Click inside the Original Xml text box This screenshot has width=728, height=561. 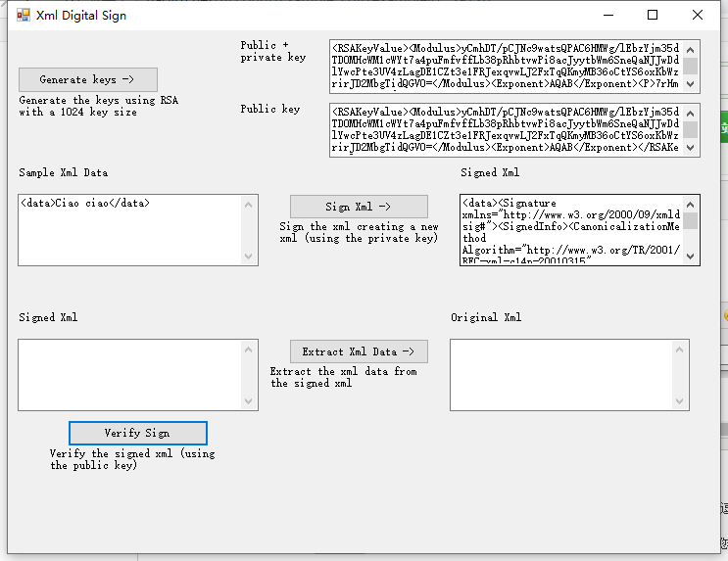click(x=560, y=375)
